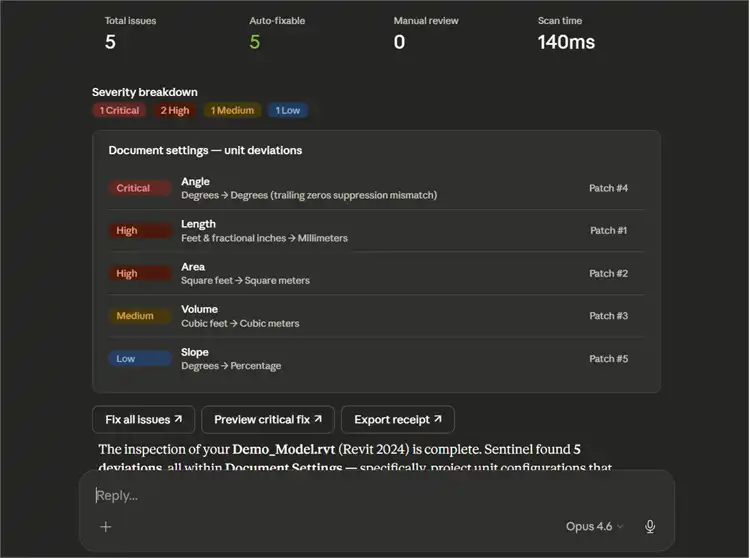Image resolution: width=750 pixels, height=558 pixels.
Task: Select the 2 High severity badge
Action: (x=175, y=110)
